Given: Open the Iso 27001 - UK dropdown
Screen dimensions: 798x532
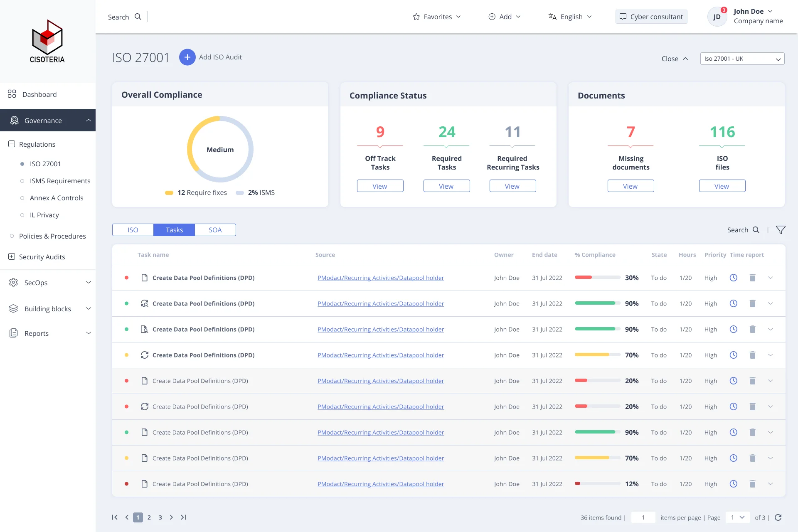Looking at the screenshot, I should [742, 59].
